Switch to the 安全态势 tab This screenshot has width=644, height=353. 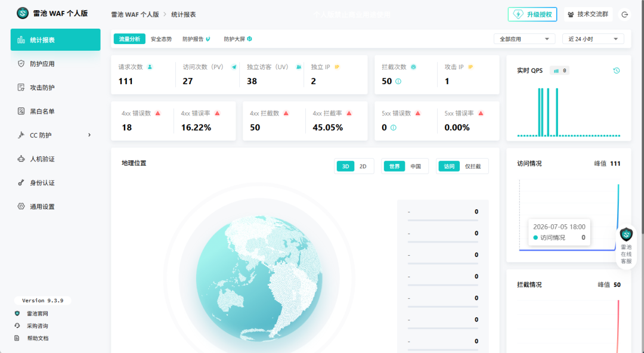tap(161, 39)
